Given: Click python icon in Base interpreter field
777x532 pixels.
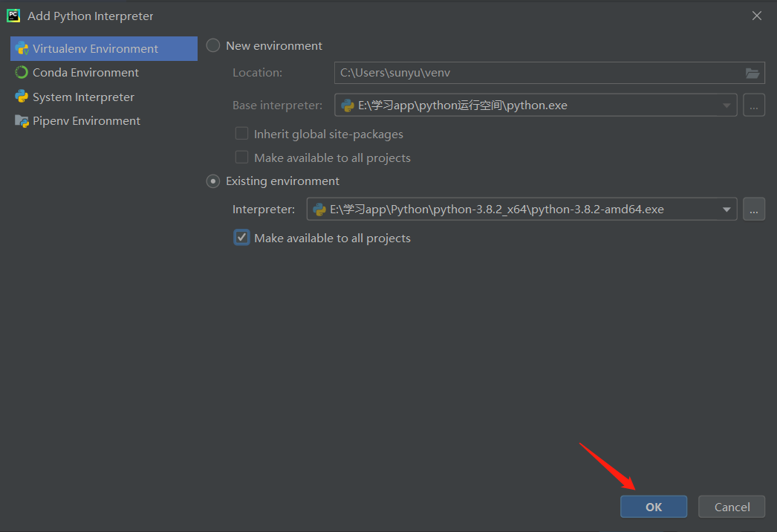Looking at the screenshot, I should [348, 105].
